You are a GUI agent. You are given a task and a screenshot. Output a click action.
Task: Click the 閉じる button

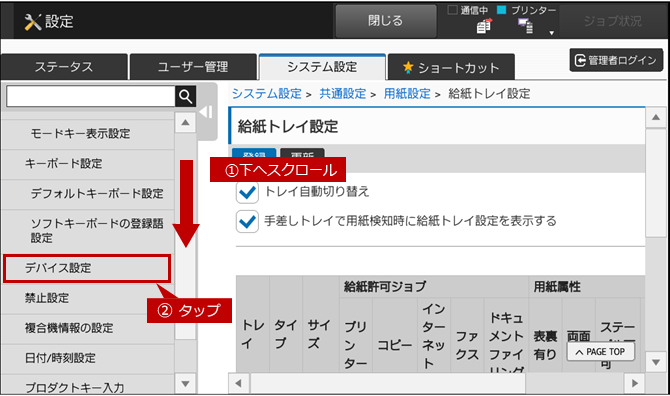tap(386, 21)
